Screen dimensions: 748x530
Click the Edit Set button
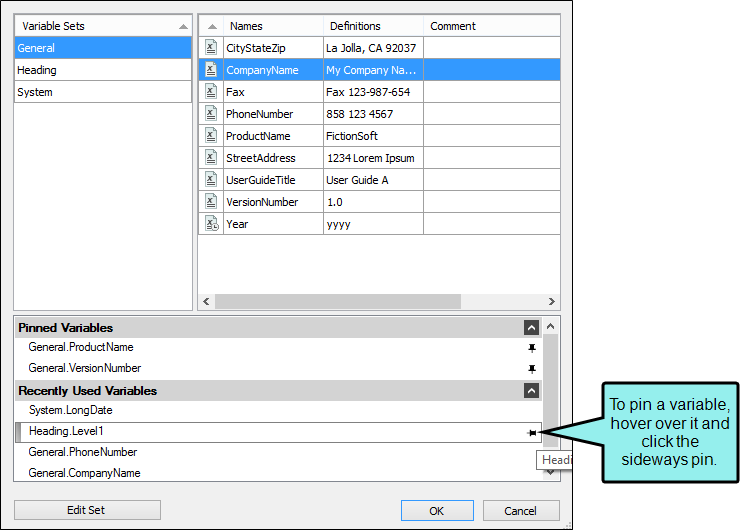pyautogui.click(x=87, y=510)
